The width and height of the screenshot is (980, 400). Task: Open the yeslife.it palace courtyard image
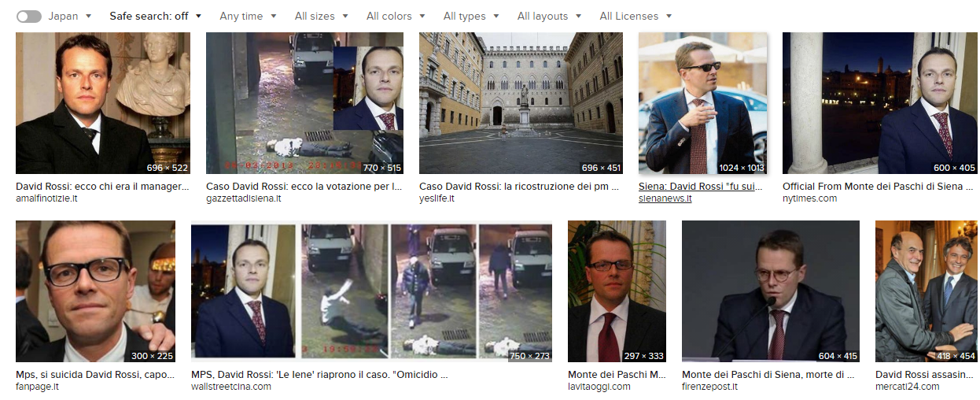tap(521, 103)
